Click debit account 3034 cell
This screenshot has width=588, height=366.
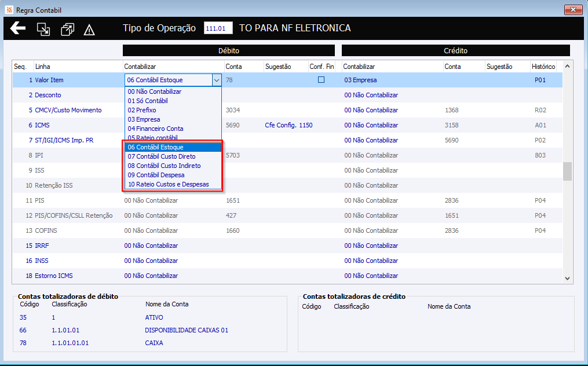point(233,110)
